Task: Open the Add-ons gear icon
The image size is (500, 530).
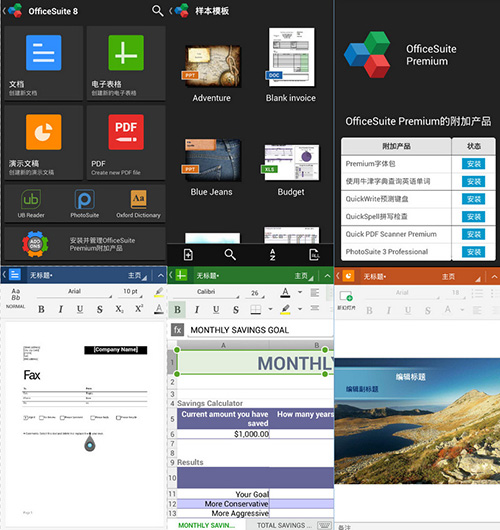Action: 35,244
